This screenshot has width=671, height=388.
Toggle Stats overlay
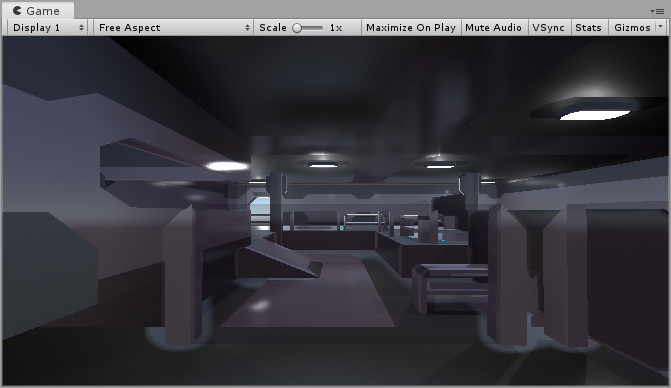pyautogui.click(x=588, y=27)
